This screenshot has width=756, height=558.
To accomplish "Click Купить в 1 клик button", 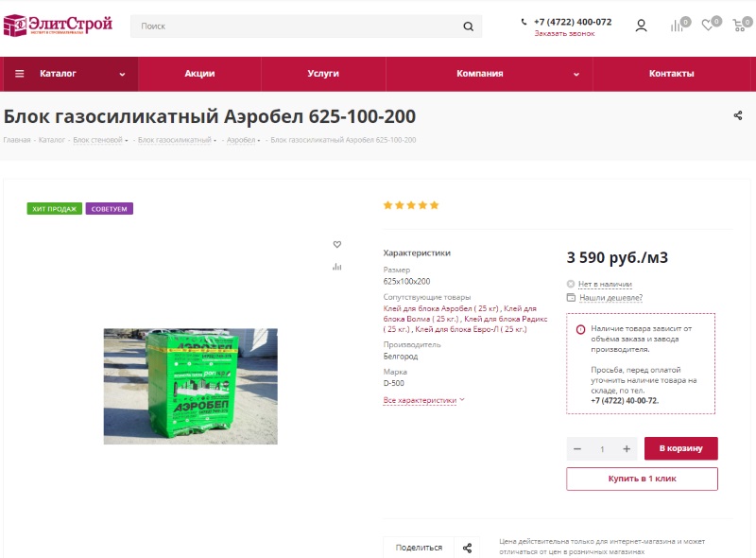I will 642,479.
